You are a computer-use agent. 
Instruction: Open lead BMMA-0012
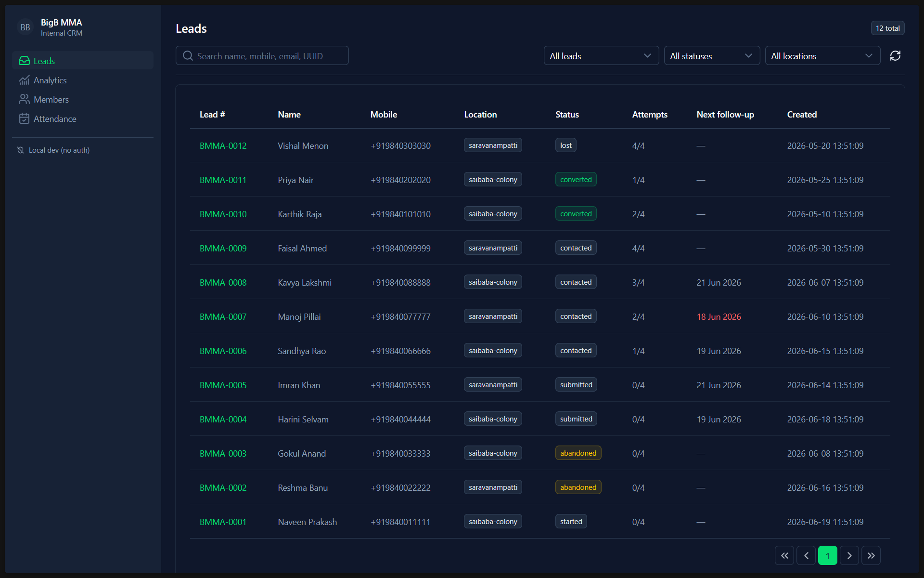coord(223,145)
